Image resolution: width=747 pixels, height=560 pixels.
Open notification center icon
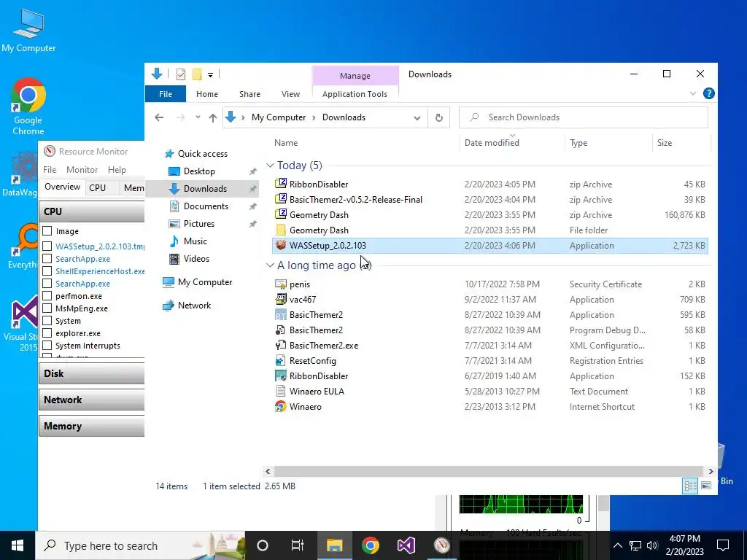723,545
